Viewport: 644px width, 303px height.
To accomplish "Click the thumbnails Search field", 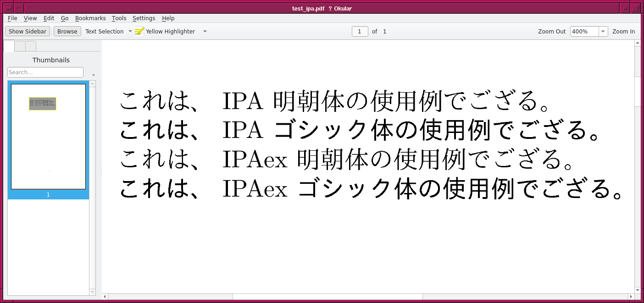I will [x=45, y=72].
